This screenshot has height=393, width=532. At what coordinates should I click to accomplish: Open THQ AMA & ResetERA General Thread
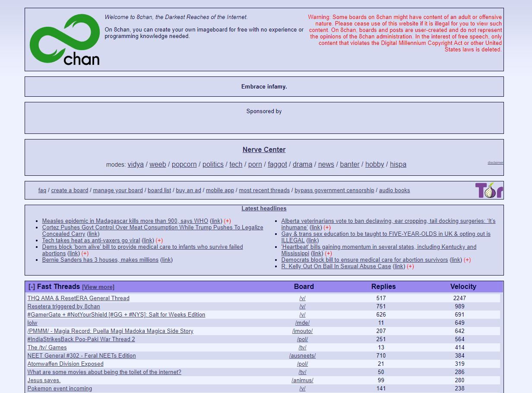79,298
